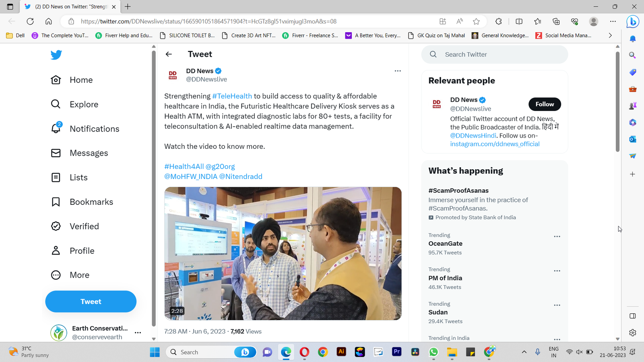Open options dots for the PM of India trend
Viewport: 644px width, 362px height.
click(557, 271)
